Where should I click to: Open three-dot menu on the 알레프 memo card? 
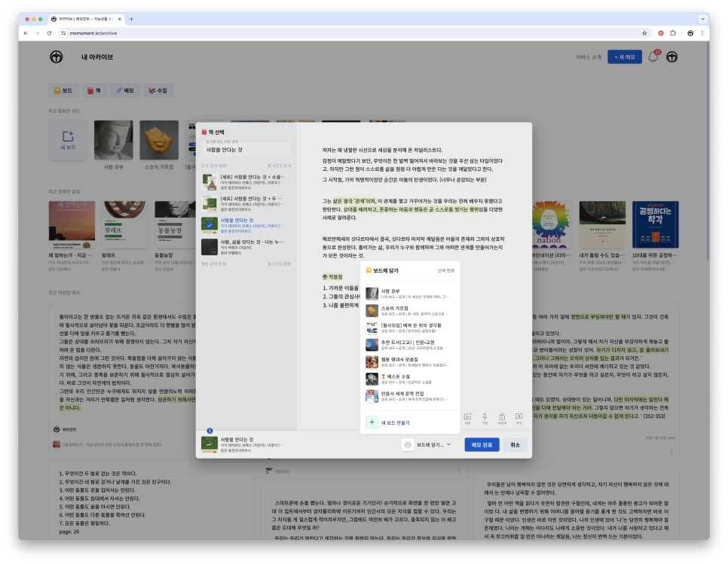pos(459,471)
